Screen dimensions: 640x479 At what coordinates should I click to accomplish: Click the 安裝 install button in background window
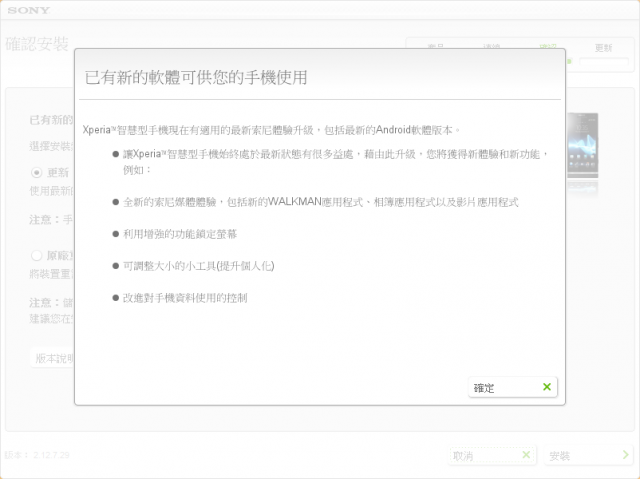[588, 455]
